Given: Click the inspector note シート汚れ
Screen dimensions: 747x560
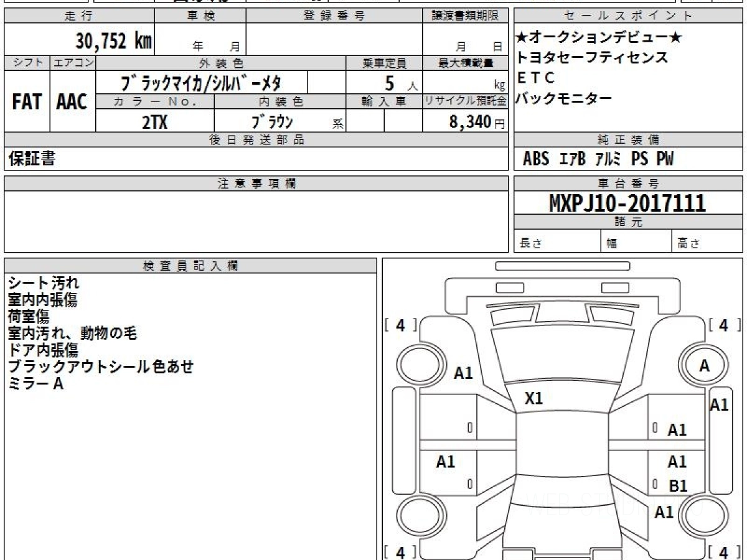Looking at the screenshot, I should [44, 283].
